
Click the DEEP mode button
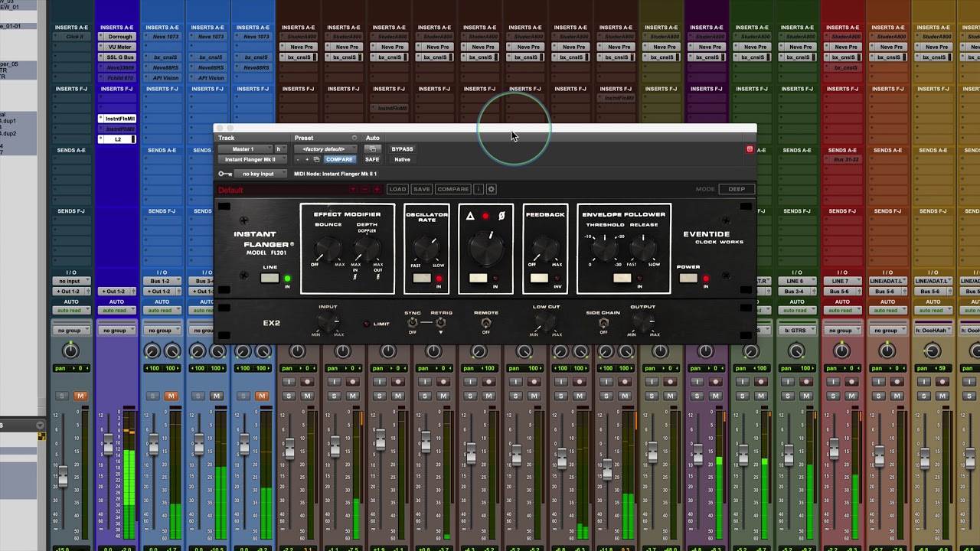(x=737, y=189)
